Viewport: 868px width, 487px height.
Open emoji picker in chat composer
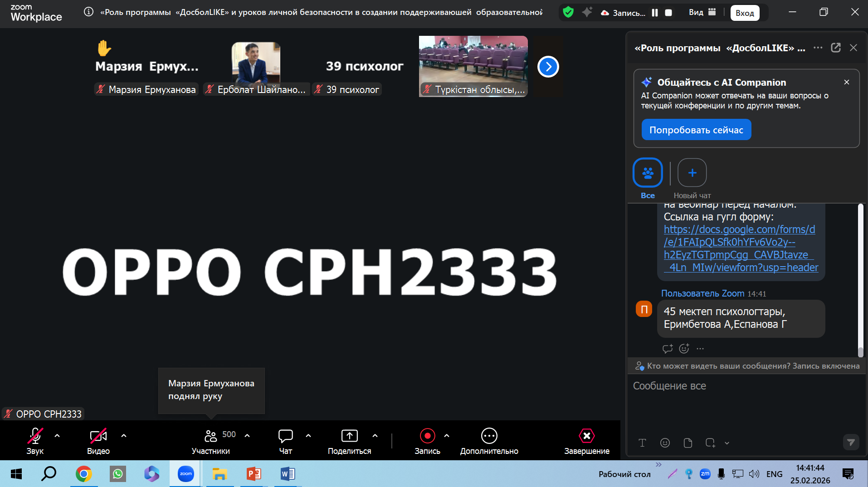point(665,443)
